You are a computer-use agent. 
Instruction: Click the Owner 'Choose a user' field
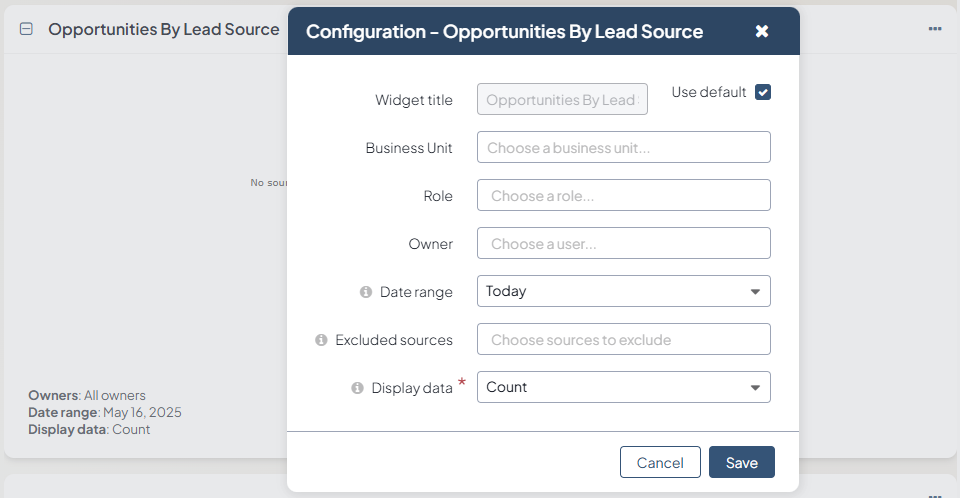click(x=623, y=243)
